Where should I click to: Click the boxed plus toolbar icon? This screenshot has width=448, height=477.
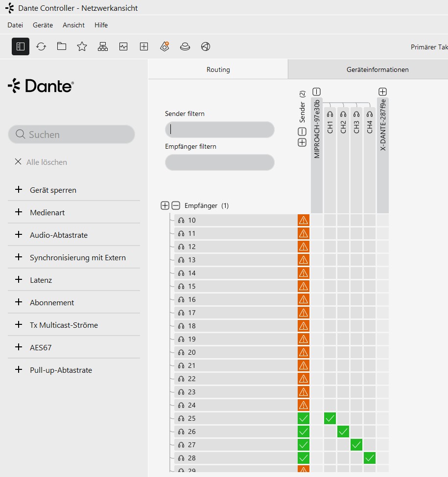[143, 46]
